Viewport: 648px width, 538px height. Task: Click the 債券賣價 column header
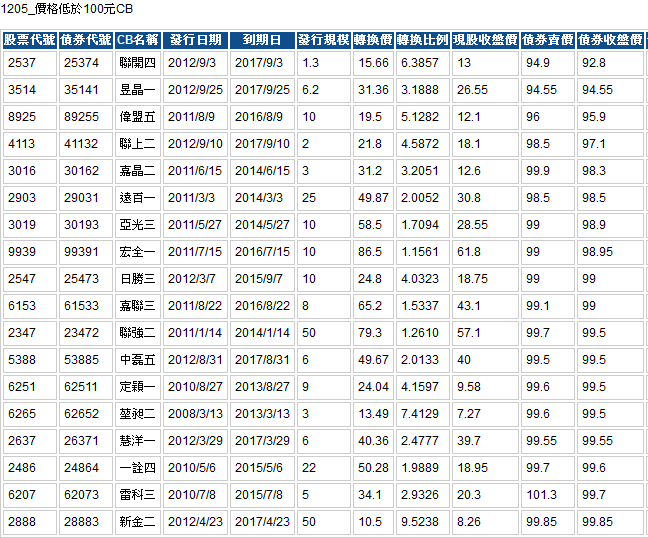tap(548, 40)
